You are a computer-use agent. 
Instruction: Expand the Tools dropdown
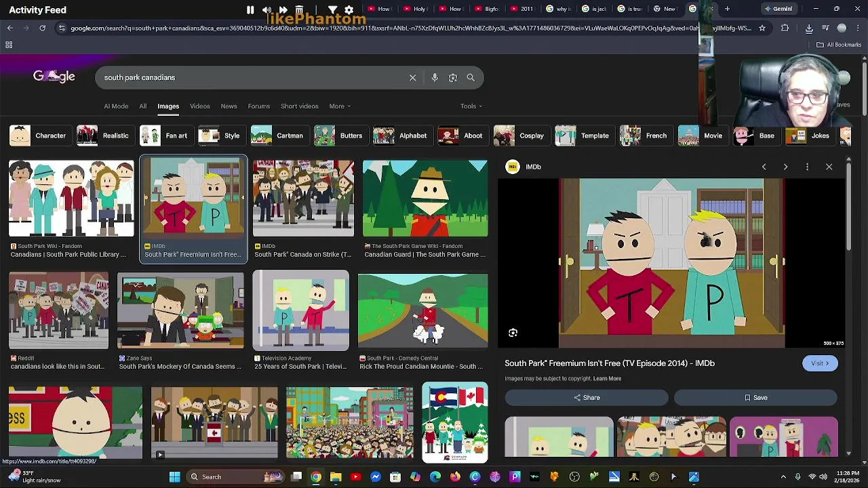471,106
